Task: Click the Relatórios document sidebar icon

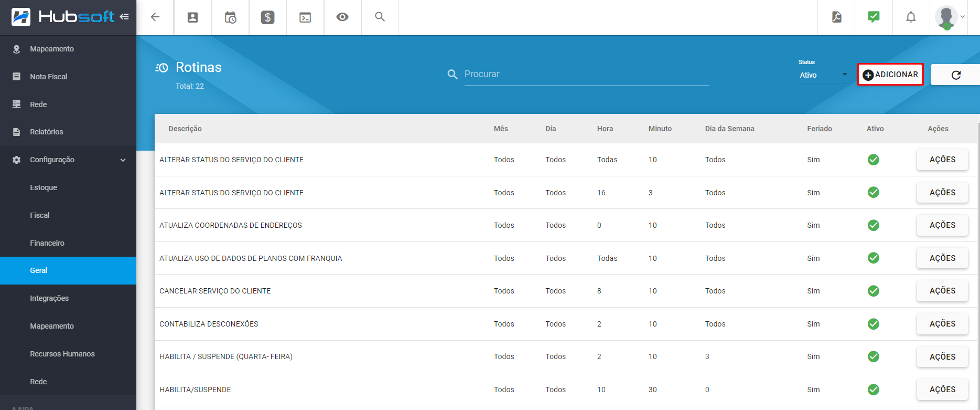Action: click(x=17, y=132)
